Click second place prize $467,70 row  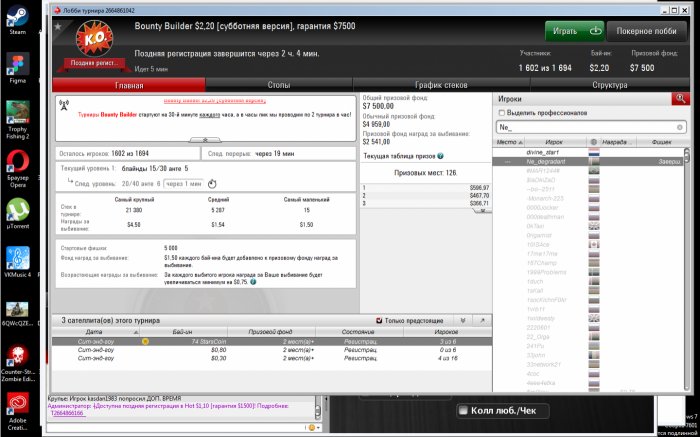click(x=425, y=196)
